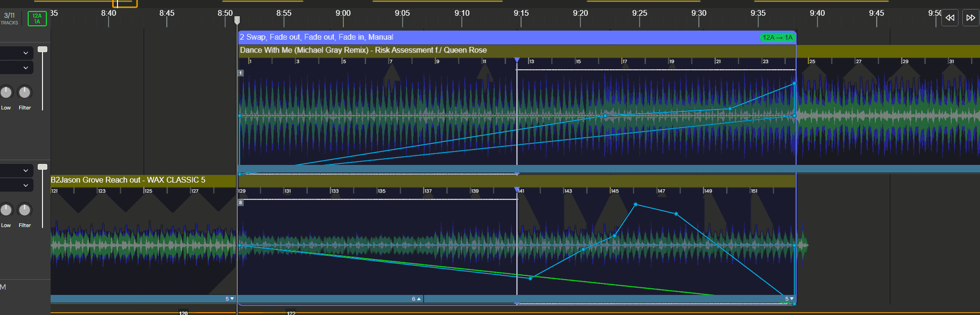Open the top track's second dropdown
Screen dimensions: 980x315
pyautogui.click(x=16, y=68)
